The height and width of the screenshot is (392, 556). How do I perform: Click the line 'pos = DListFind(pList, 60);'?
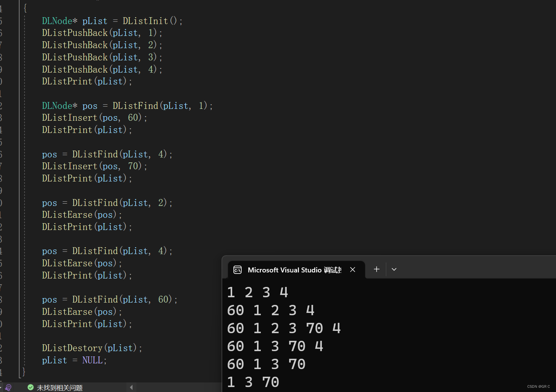coord(110,300)
